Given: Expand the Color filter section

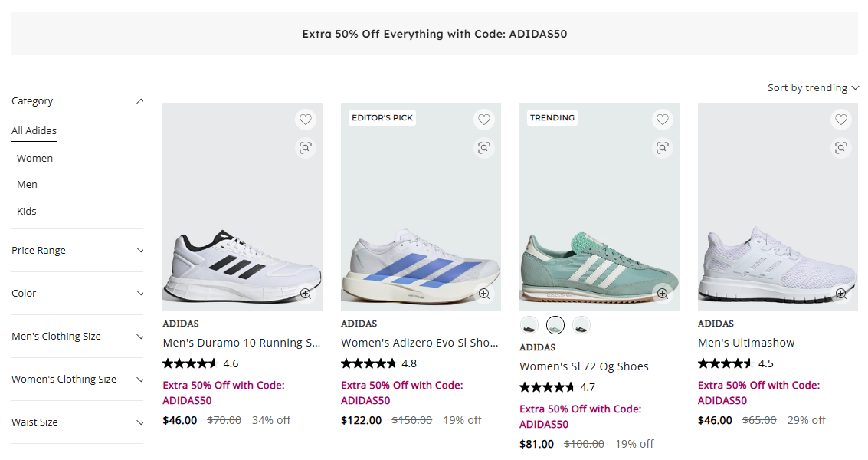Looking at the screenshot, I should pos(77,294).
